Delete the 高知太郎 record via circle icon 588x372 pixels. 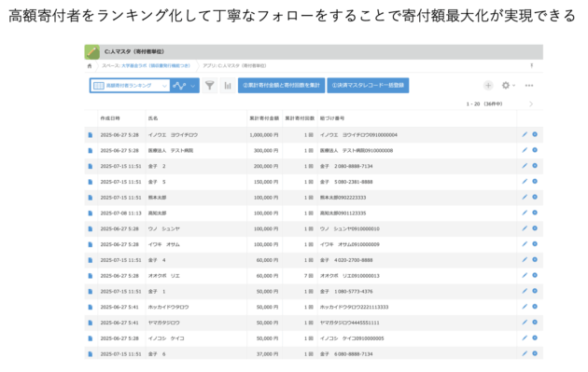pos(535,213)
